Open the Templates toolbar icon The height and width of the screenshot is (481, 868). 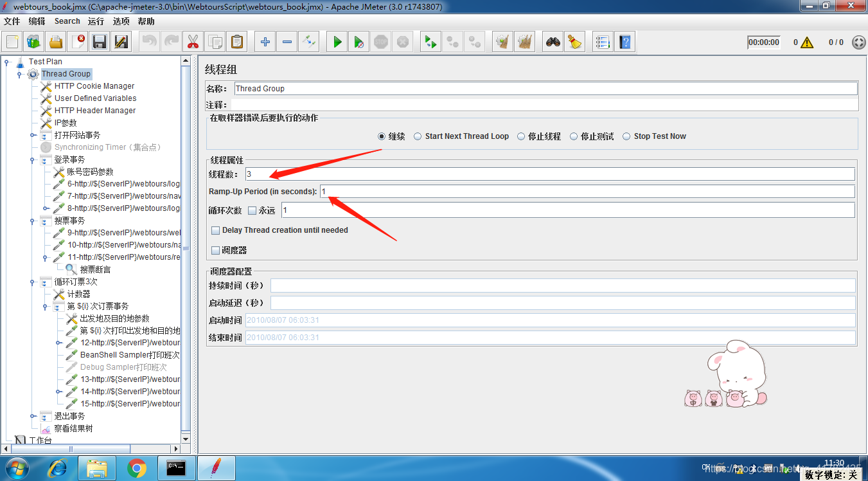[34, 42]
